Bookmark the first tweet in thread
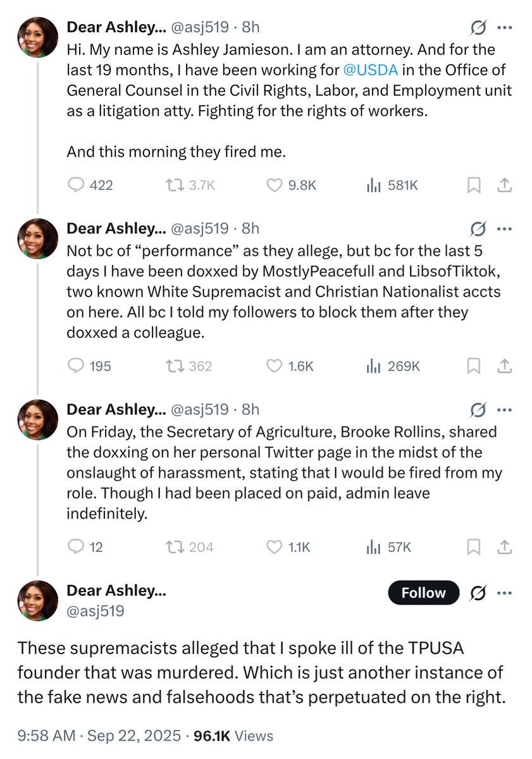Image resolution: width=532 pixels, height=759 pixels. coord(473,185)
